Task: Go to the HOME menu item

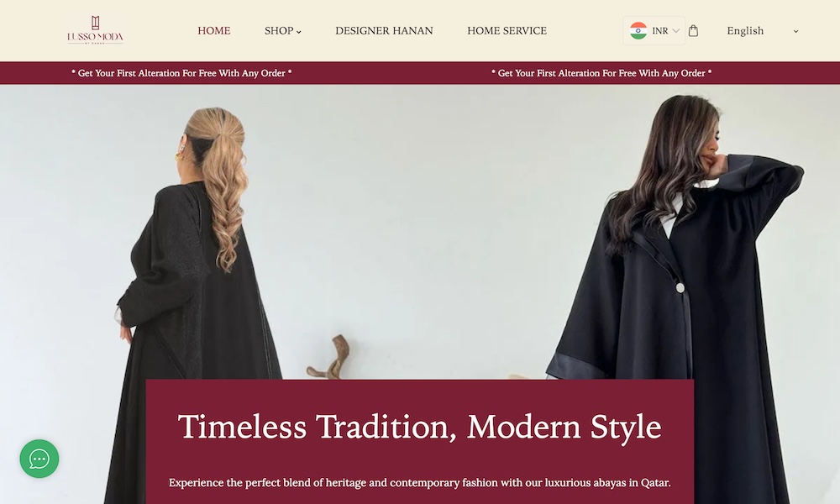Action: [x=213, y=30]
